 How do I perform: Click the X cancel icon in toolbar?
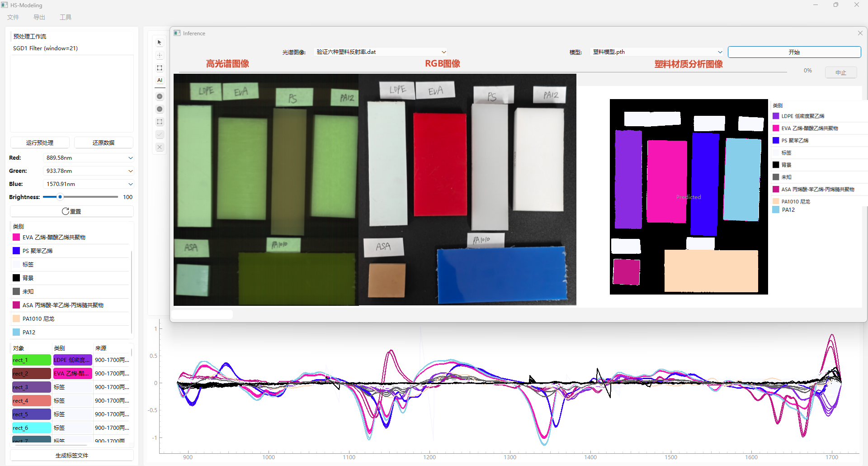160,147
